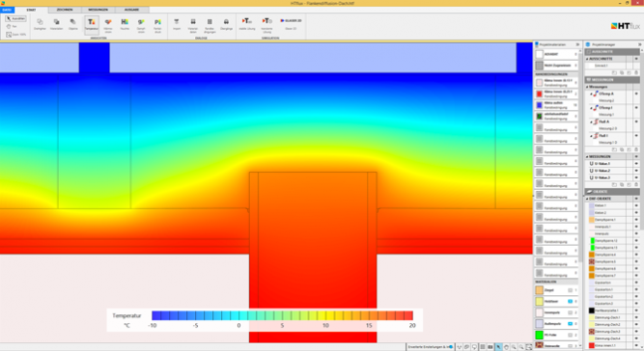Collapse the Projektmanager panel
This screenshot has height=351, width=644.
pyautogui.click(x=639, y=44)
